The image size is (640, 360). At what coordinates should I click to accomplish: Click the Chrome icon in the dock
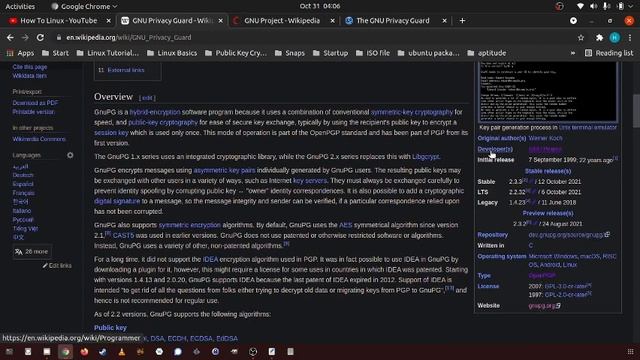pos(65,352)
